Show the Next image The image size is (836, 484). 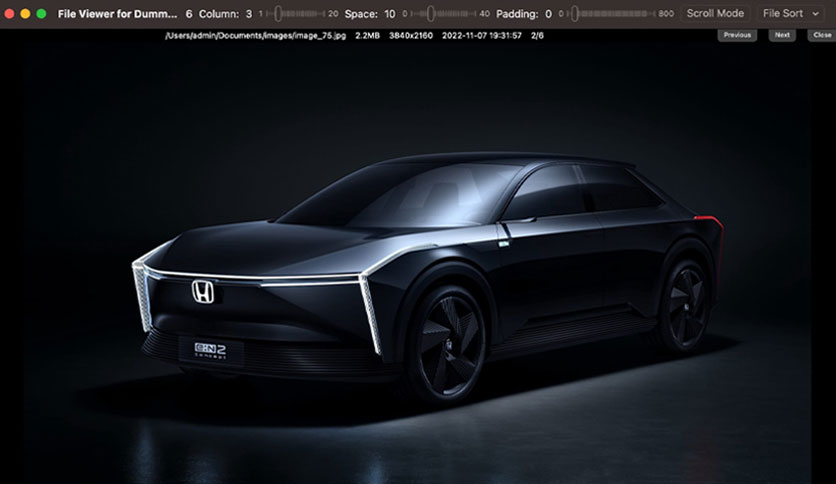click(x=782, y=35)
